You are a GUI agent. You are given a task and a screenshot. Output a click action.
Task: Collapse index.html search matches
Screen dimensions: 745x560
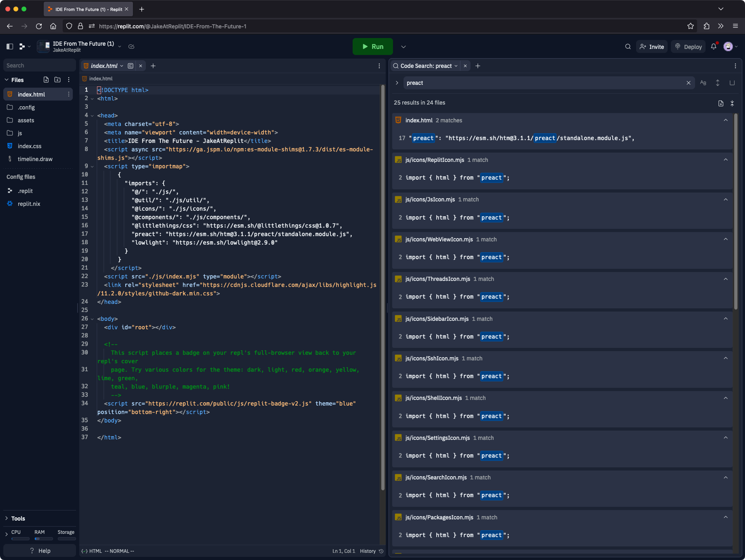pyautogui.click(x=726, y=120)
